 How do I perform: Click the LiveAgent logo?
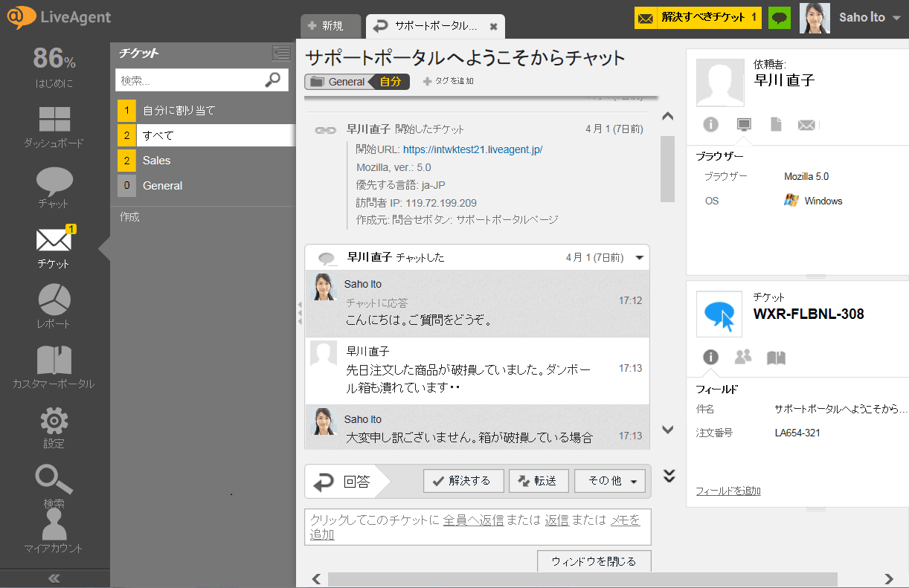pyautogui.click(x=60, y=16)
